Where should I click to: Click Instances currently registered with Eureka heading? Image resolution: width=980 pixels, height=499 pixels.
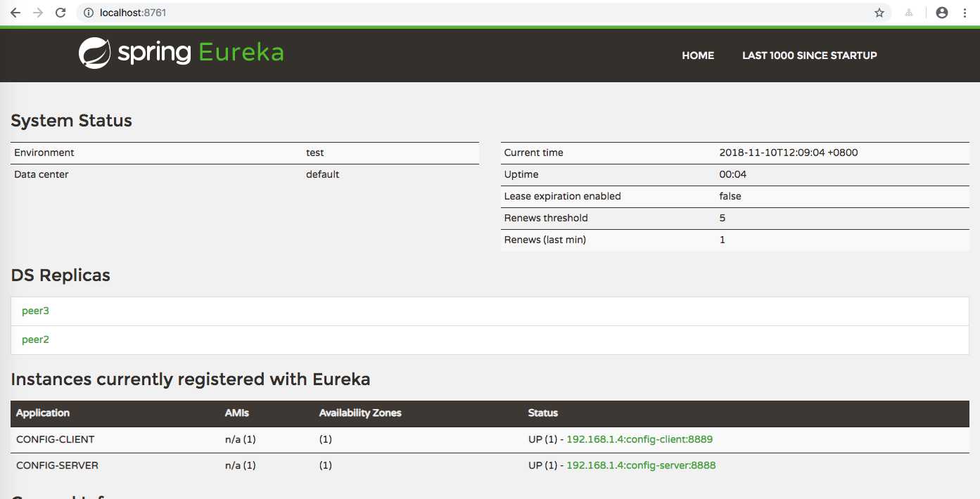191,380
